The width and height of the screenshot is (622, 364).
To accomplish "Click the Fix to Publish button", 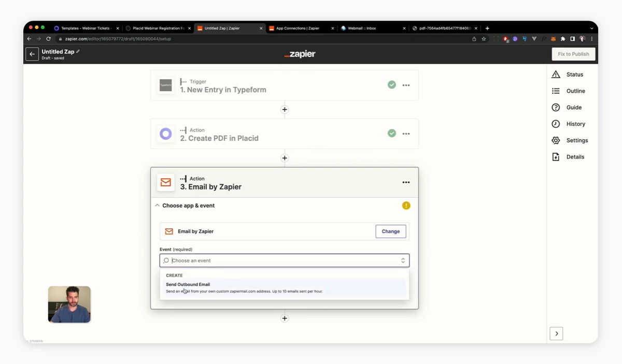I will [573, 54].
